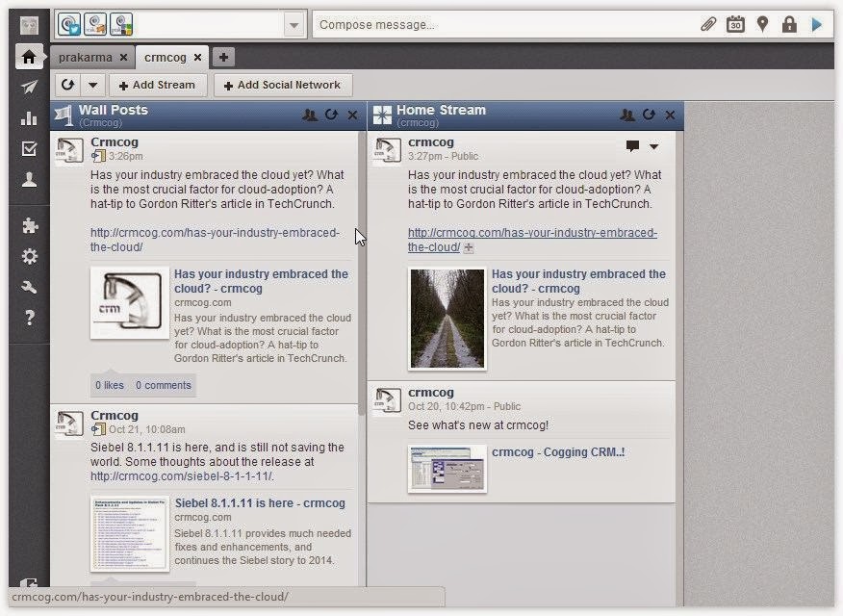
Task: Open Contacts person icon in sidebar
Action: (29, 179)
